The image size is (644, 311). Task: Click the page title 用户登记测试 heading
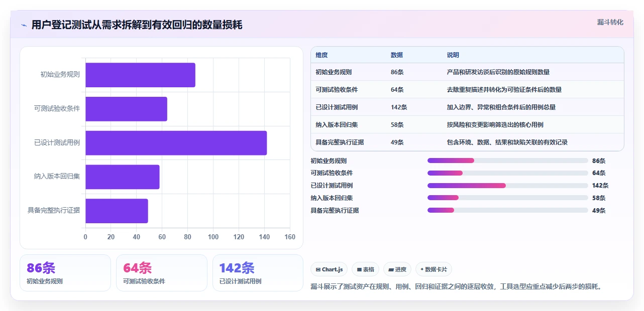[x=137, y=25]
